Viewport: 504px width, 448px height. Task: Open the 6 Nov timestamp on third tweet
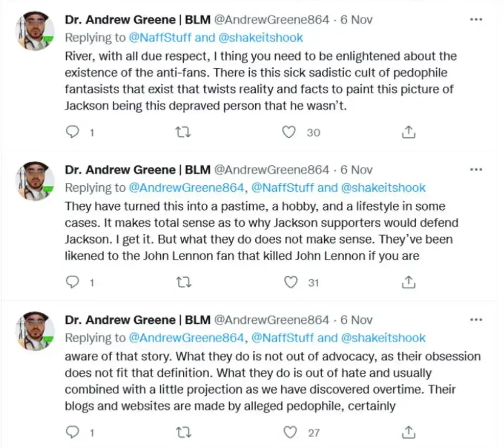coord(357,320)
